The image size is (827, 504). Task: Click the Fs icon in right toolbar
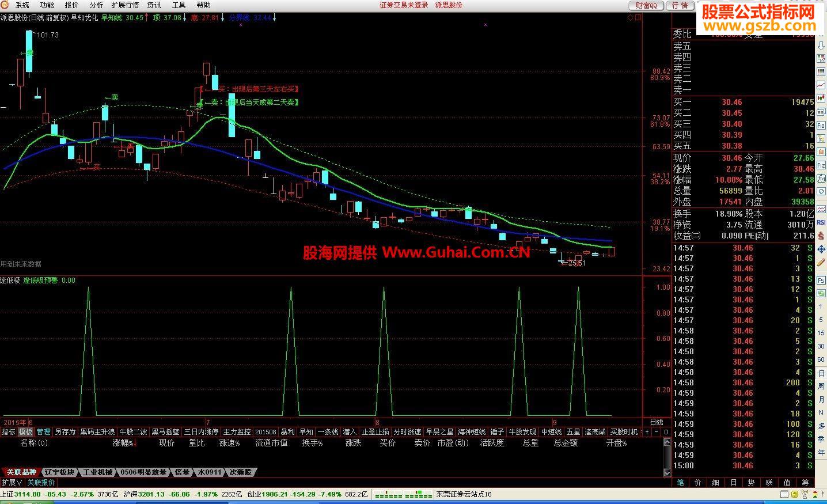821,279
